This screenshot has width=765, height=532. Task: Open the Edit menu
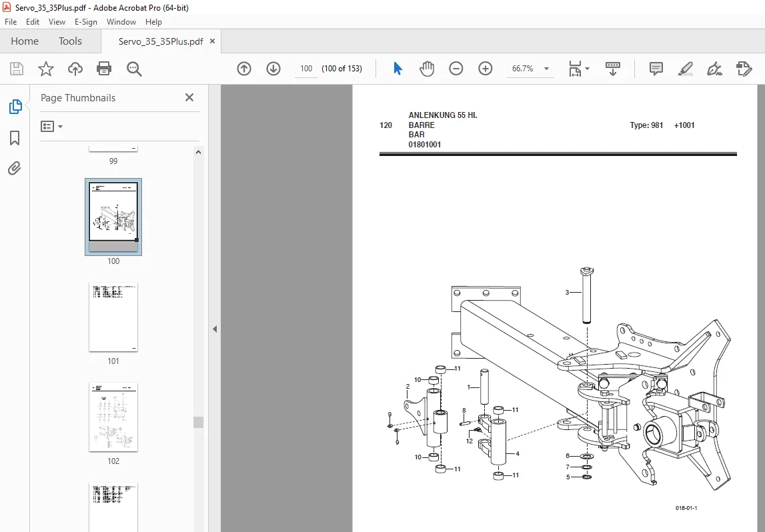33,22
